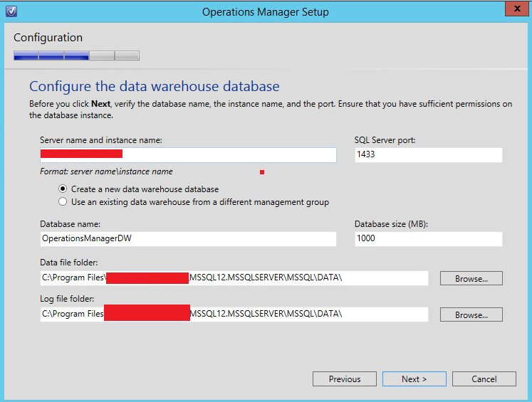Browse for the Log file folder
The image size is (532, 402).
tap(471, 314)
